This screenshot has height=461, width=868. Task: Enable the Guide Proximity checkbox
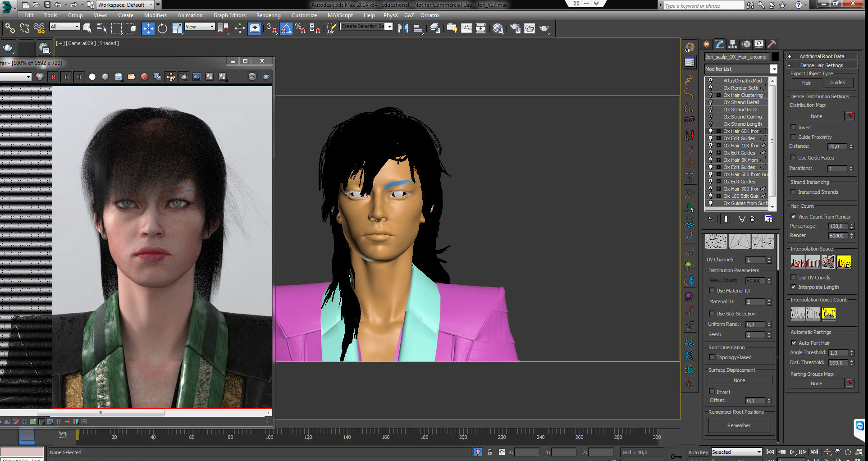click(x=794, y=137)
